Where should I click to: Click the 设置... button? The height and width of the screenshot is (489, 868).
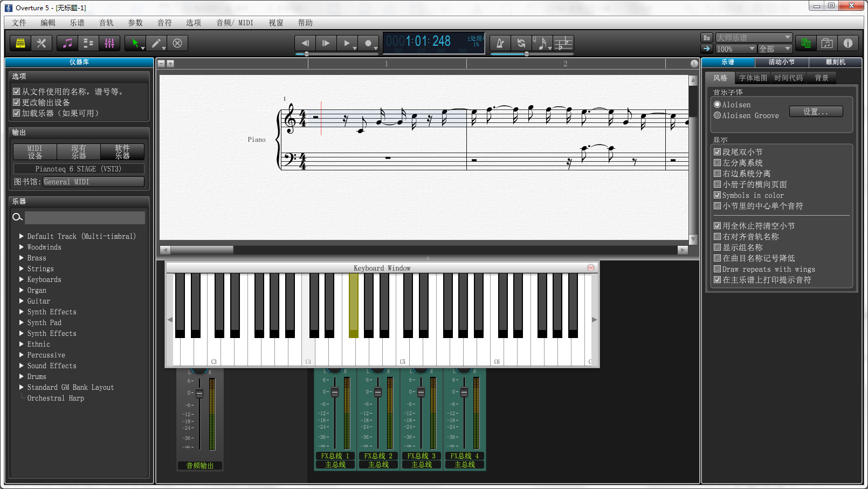coord(816,112)
